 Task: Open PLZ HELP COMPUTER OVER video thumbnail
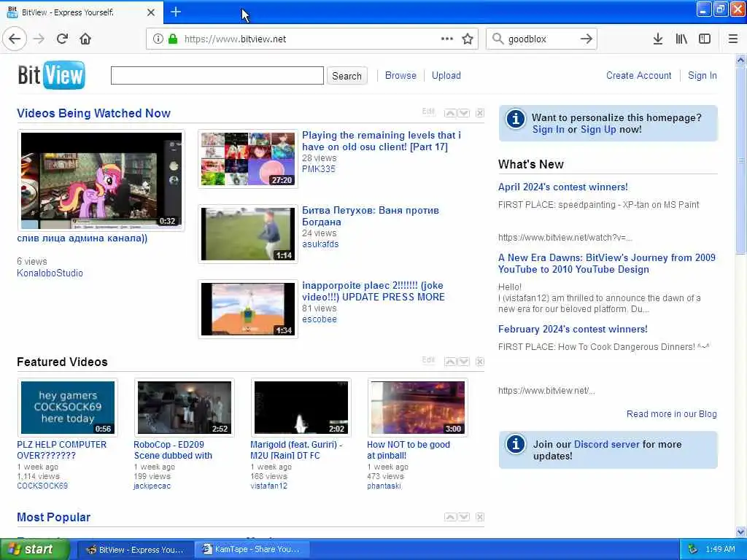(67, 407)
